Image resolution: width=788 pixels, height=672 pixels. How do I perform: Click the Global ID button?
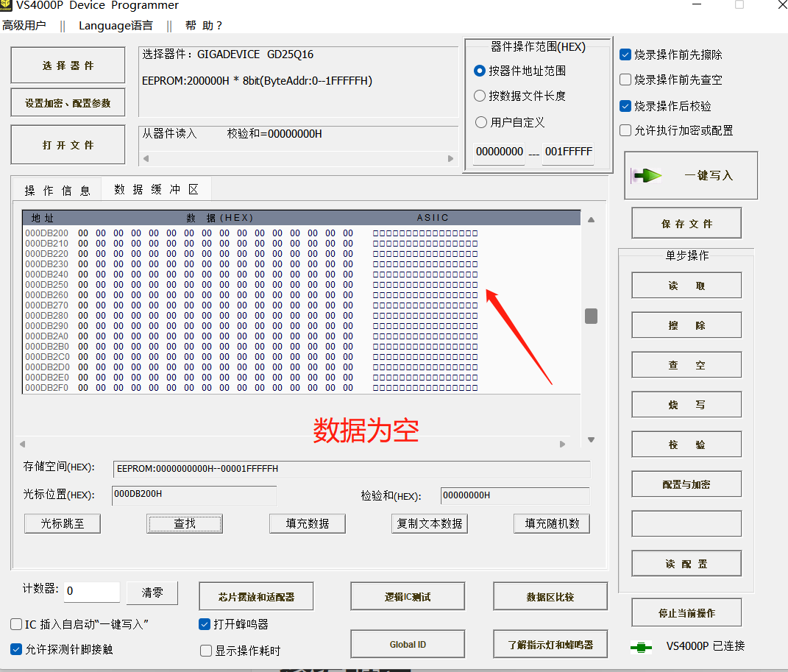(407, 643)
